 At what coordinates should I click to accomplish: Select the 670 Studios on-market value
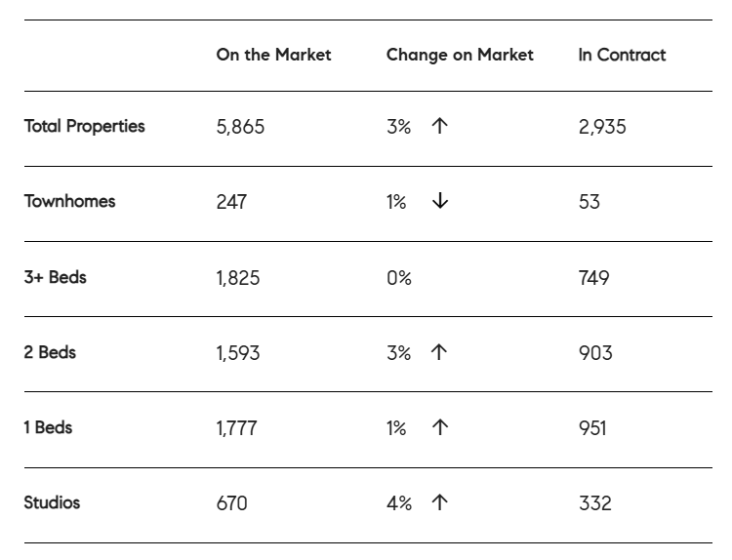click(x=231, y=503)
